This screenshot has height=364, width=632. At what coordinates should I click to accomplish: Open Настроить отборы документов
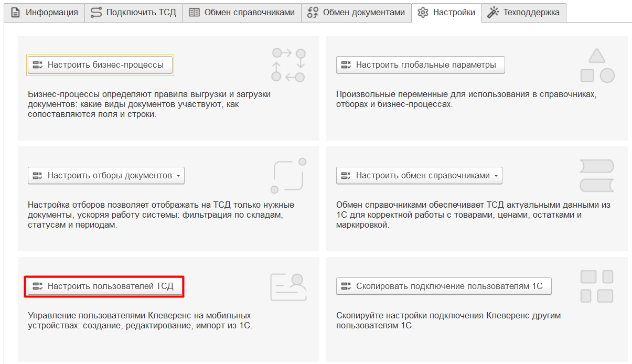(x=106, y=176)
